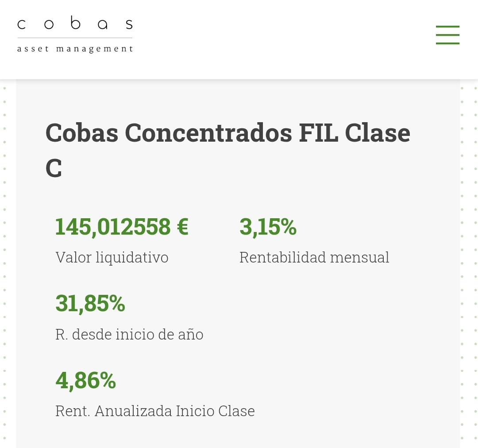Select the 'Cobas Concentrados FIL Clase' heading line
This screenshot has width=478, height=448.
(227, 133)
